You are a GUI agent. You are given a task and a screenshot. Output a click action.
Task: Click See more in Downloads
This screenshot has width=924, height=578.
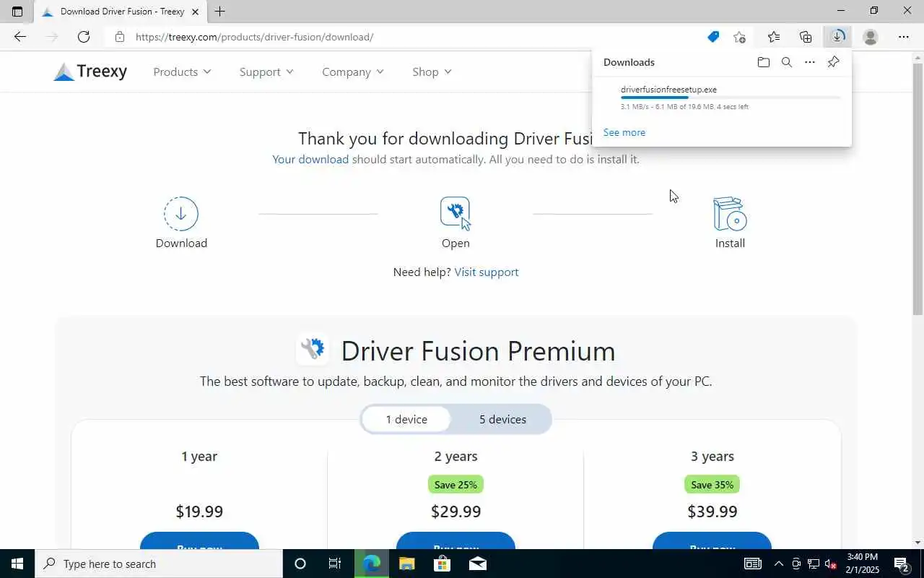pyautogui.click(x=624, y=132)
